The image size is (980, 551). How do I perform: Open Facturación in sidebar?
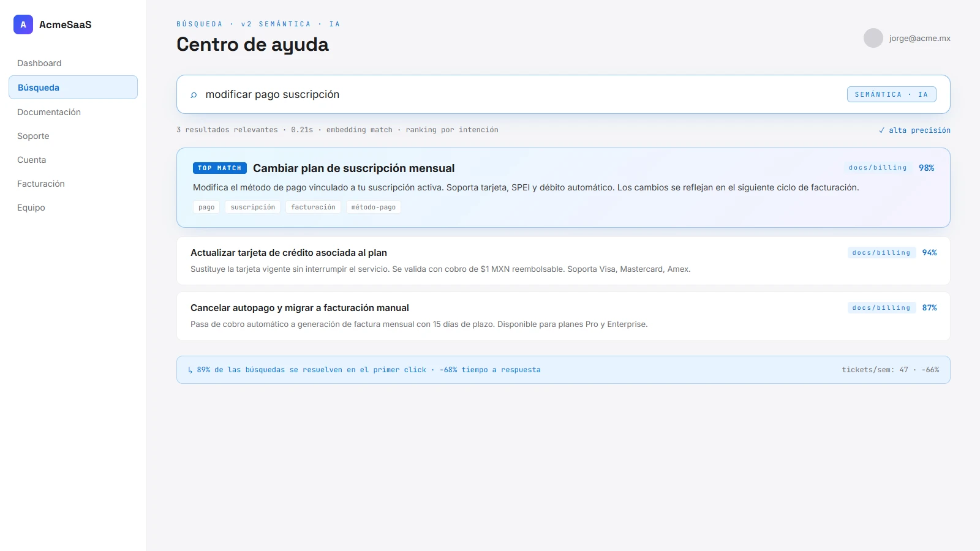tap(73, 184)
